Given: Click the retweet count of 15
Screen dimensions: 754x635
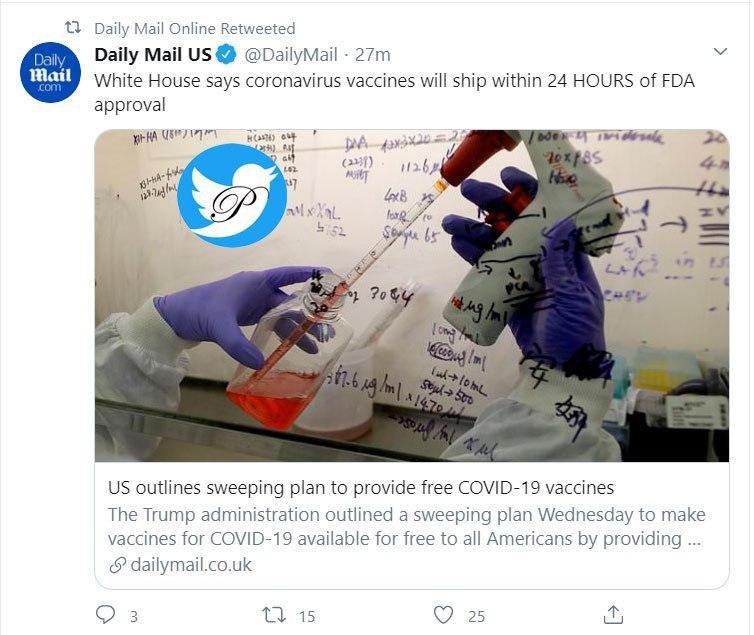Looking at the screenshot, I should 307,616.
